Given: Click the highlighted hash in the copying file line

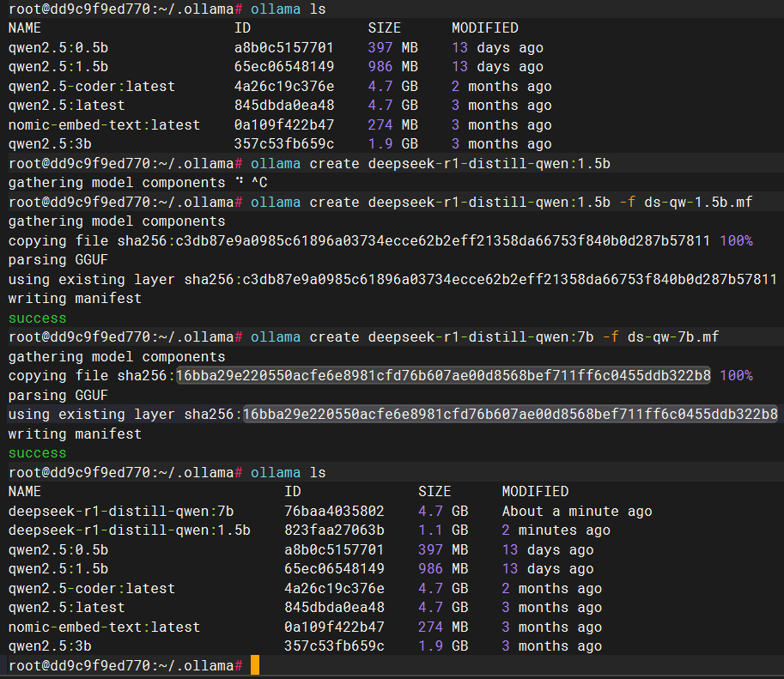Looking at the screenshot, I should point(443,376).
